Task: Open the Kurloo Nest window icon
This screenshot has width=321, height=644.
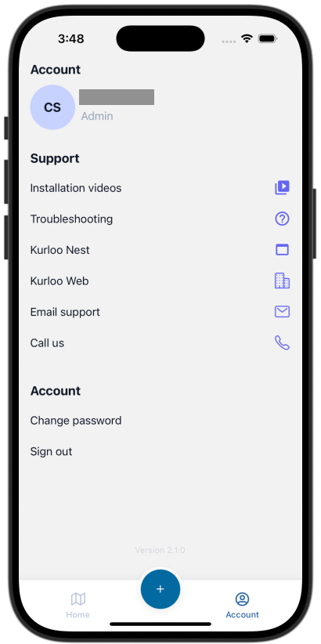Action: tap(282, 250)
